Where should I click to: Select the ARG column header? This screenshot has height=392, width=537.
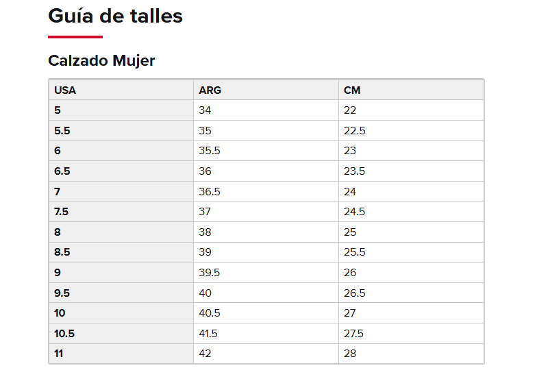pyautogui.click(x=266, y=90)
